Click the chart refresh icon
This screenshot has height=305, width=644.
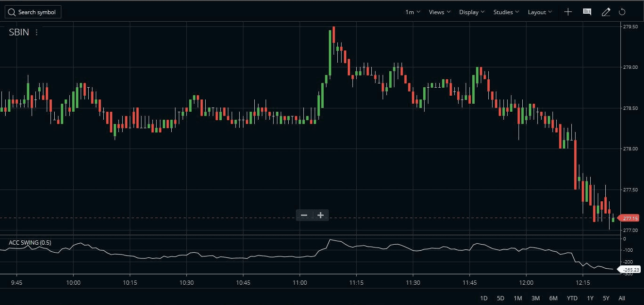[x=622, y=12]
